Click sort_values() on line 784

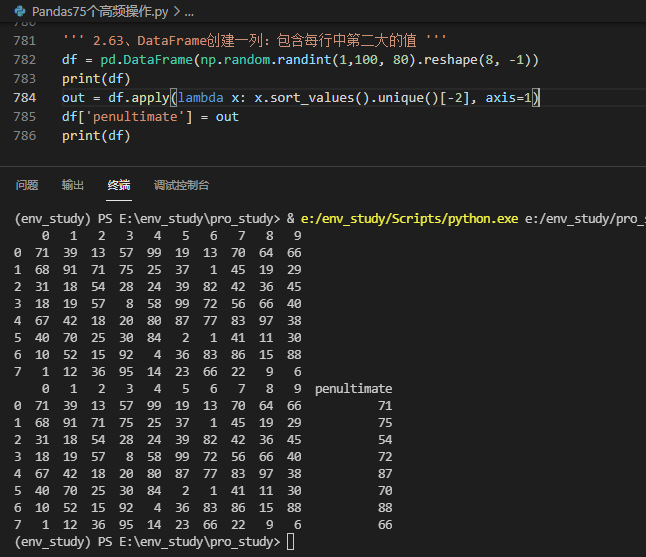(321, 98)
